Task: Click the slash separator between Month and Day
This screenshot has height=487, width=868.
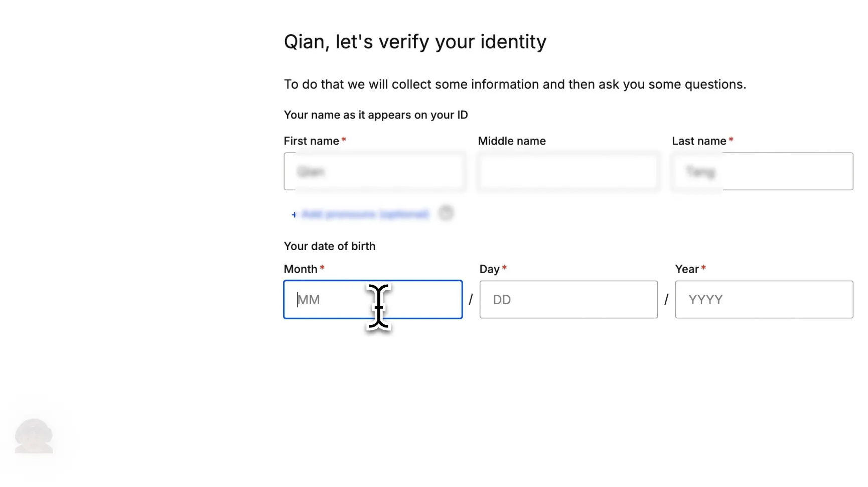Action: pyautogui.click(x=471, y=300)
